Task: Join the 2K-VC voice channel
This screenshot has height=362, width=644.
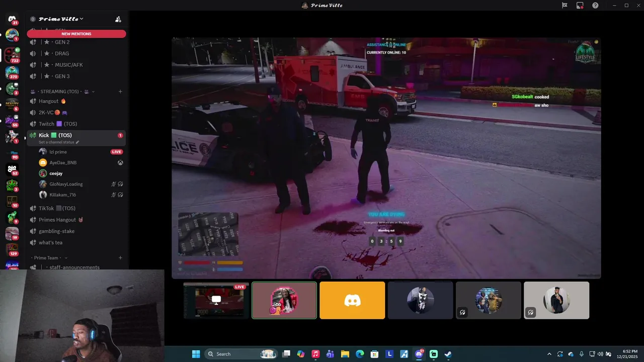Action: point(76,113)
